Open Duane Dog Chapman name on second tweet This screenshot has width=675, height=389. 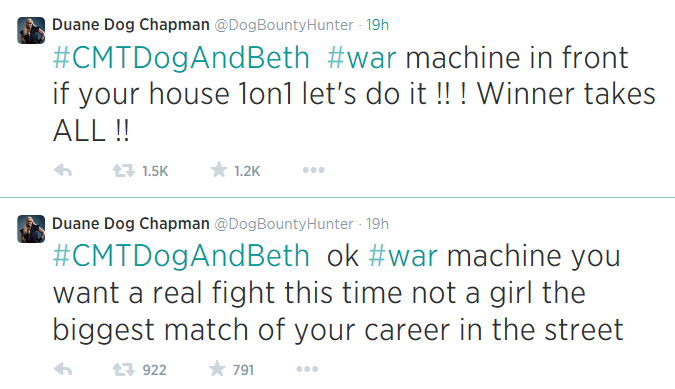click(x=131, y=224)
